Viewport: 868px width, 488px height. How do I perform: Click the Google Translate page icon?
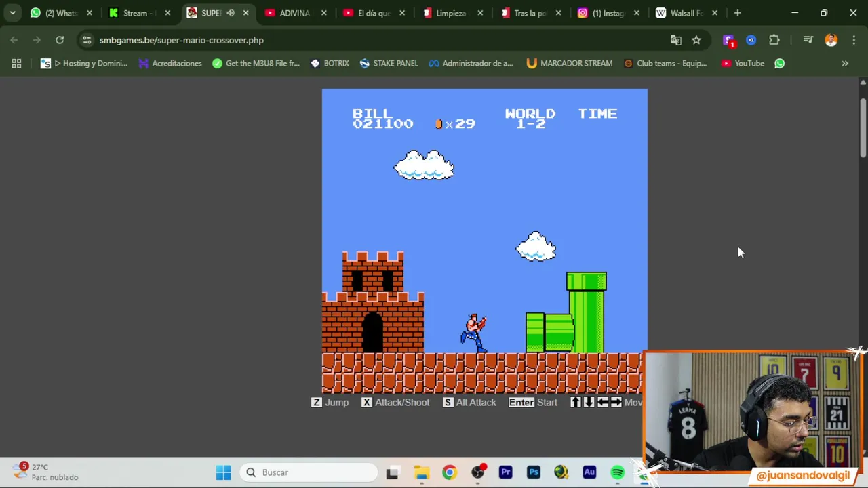coord(675,40)
